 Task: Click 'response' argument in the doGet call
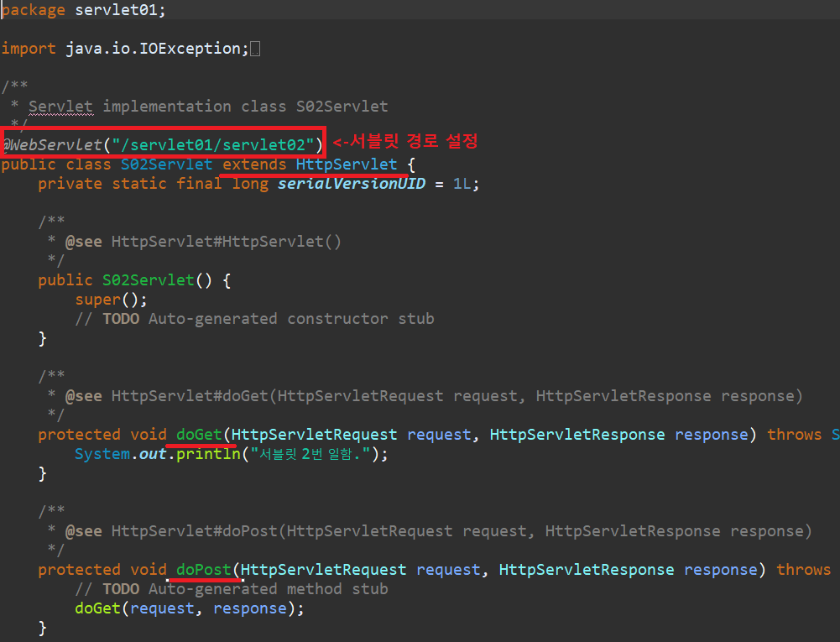pyautogui.click(x=250, y=608)
